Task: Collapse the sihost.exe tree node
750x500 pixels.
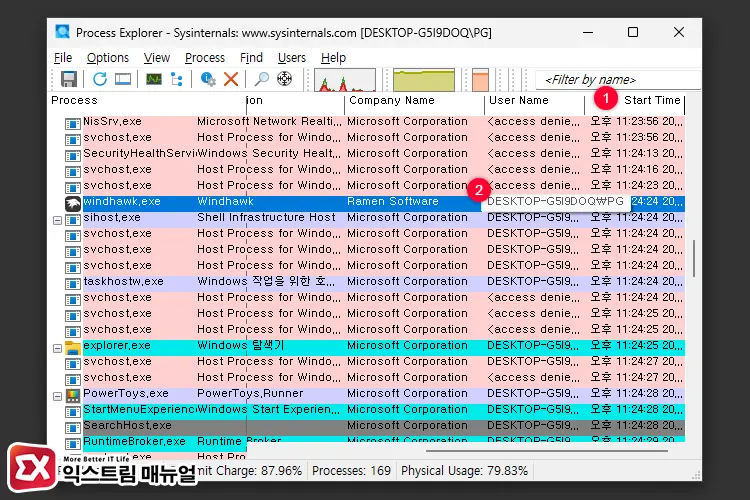Action: [x=57, y=221]
